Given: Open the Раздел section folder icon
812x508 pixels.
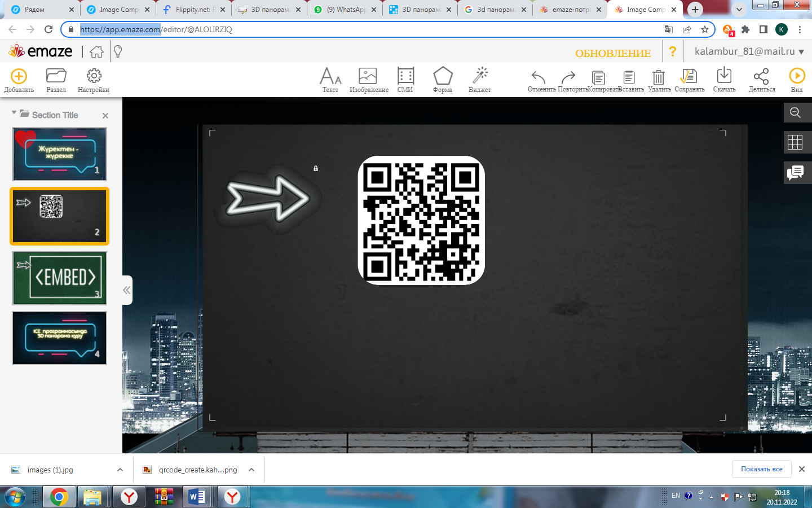Looking at the screenshot, I should (x=56, y=76).
